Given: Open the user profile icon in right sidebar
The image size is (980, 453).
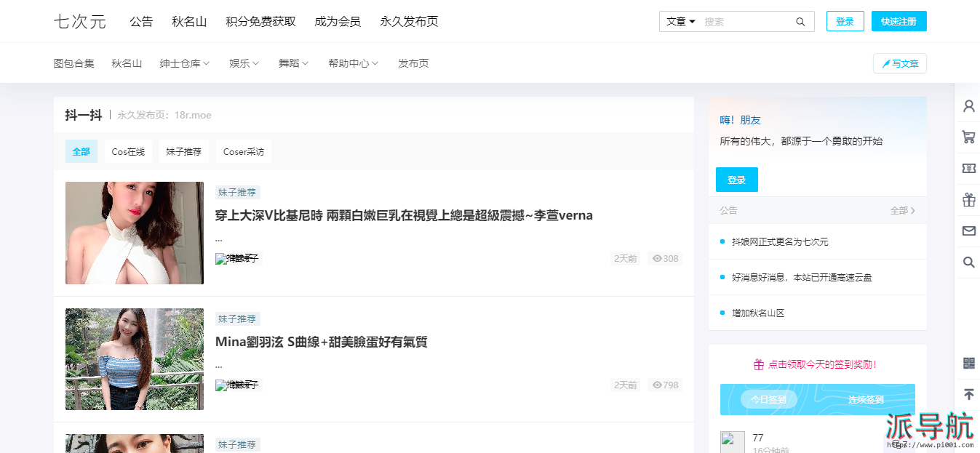Looking at the screenshot, I should tap(968, 106).
